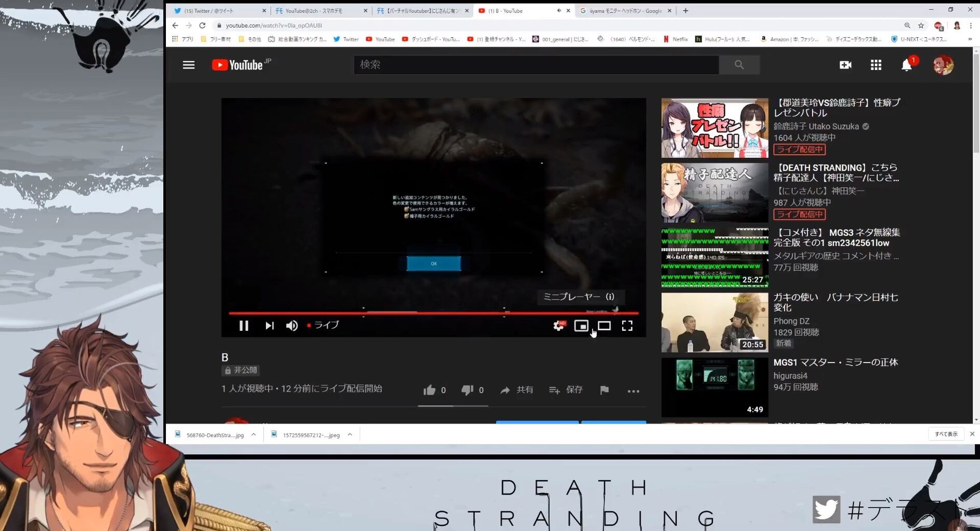Close the B - YouTube tab
The image size is (980, 531).
568,10
